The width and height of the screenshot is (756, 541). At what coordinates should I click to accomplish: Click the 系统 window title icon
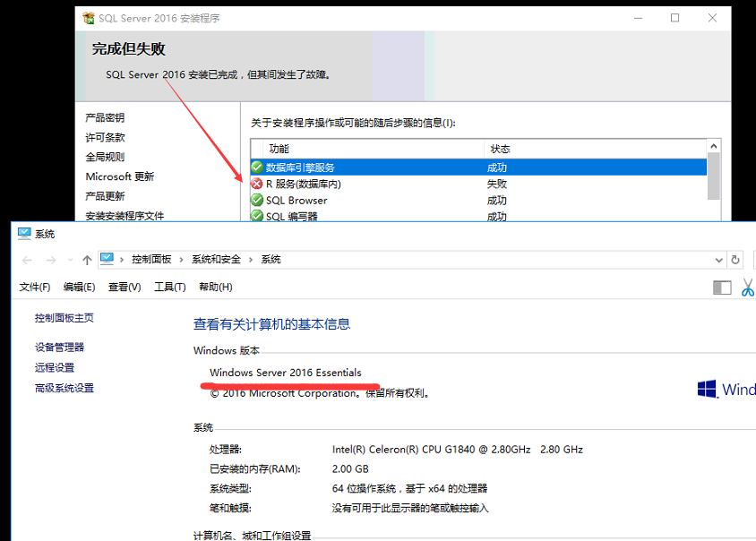pyautogui.click(x=24, y=234)
